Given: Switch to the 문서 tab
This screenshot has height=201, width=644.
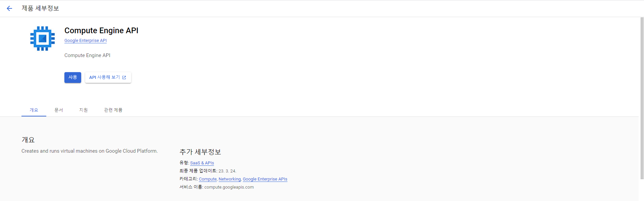Looking at the screenshot, I should tap(59, 110).
